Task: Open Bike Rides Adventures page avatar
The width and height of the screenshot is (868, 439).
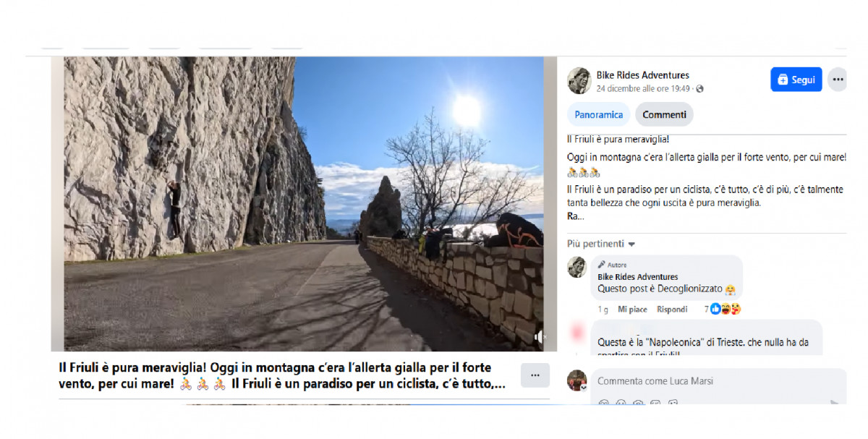Action: [x=579, y=80]
